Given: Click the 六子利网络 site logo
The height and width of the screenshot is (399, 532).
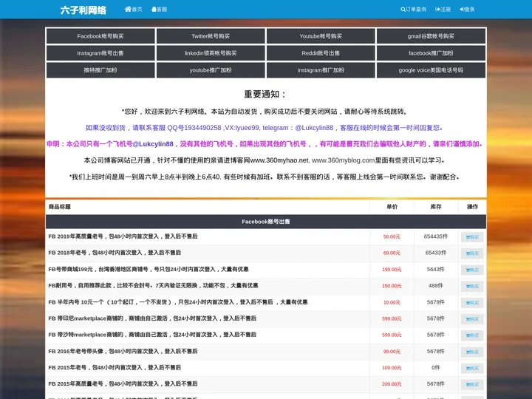Looking at the screenshot, I should coord(83,10).
